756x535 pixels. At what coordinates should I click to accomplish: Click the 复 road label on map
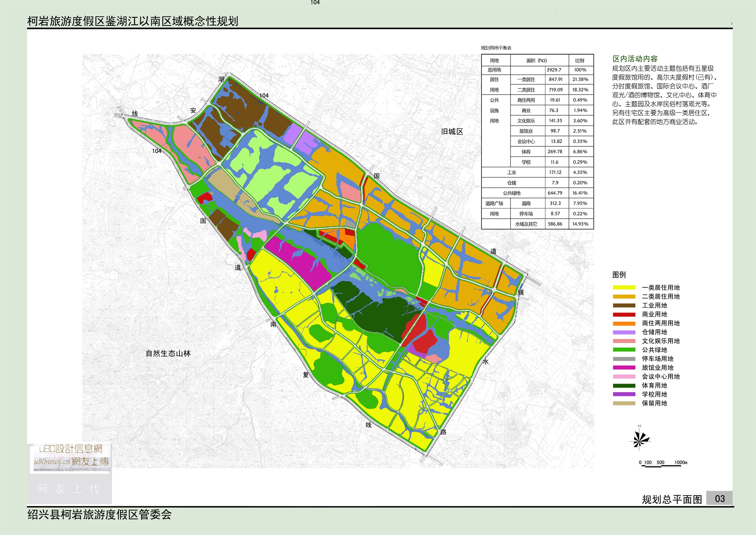306,375
